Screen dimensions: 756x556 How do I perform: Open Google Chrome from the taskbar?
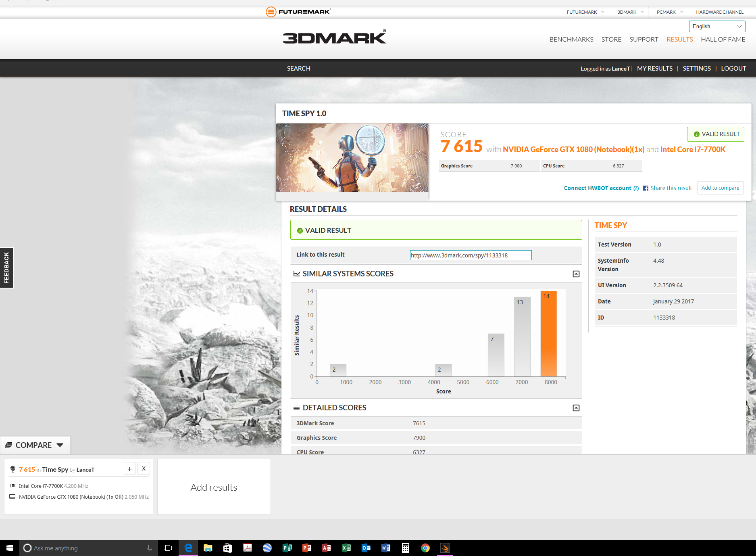pos(425,548)
